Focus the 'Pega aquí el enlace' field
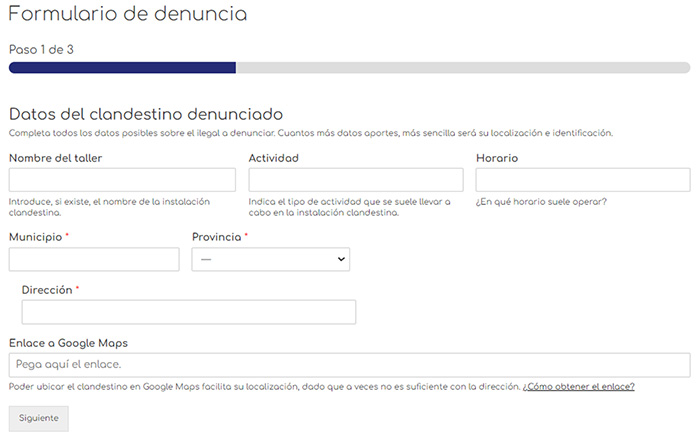The image size is (700, 446). coord(349,365)
